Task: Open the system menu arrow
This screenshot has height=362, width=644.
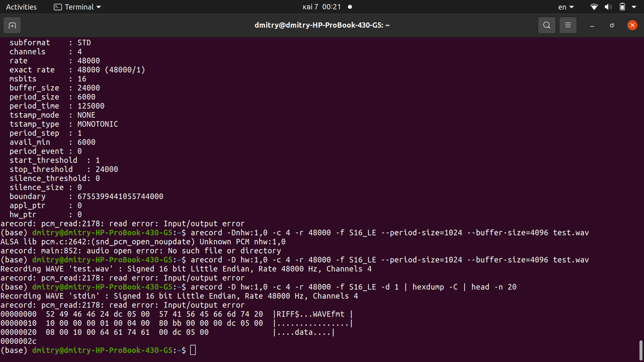Action: [634, 7]
